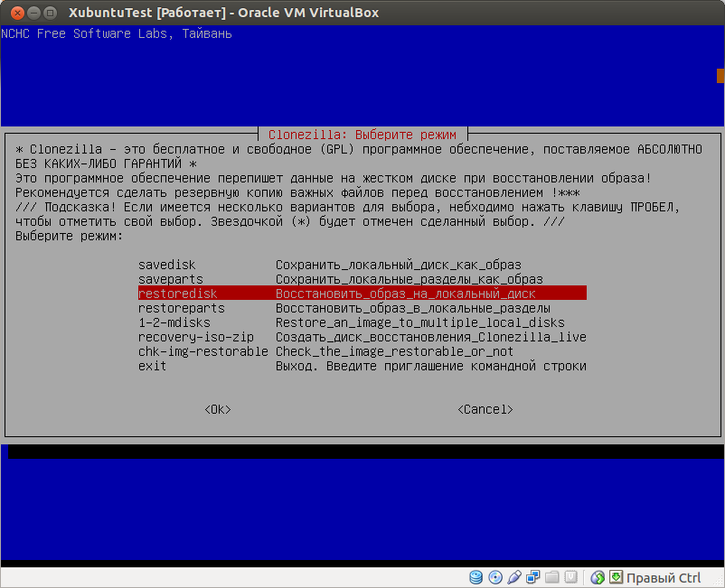This screenshot has width=725, height=588.
Task: Click the mouse integration status icon
Action: point(598,577)
